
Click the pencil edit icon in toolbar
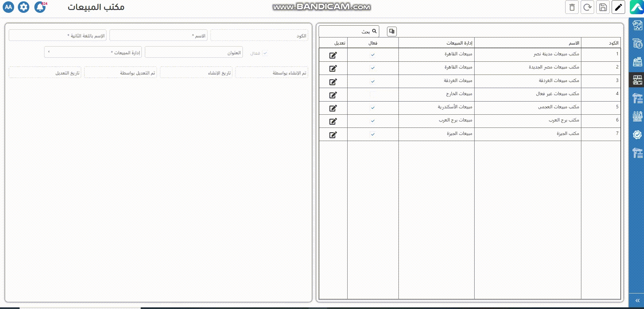tap(618, 7)
